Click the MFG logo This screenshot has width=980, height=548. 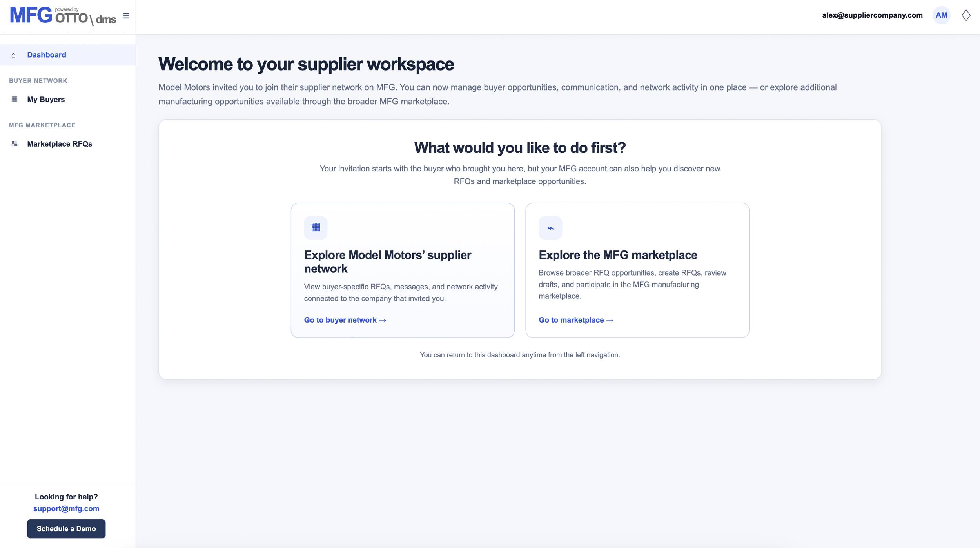31,16
